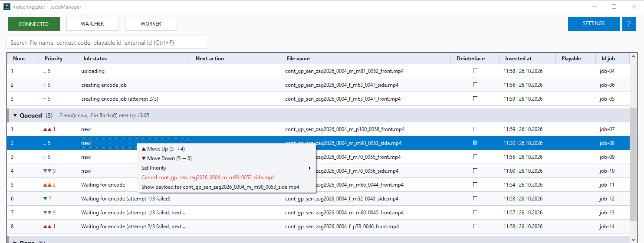
Task: Click the Video Ingester app icon in title bar
Action: [x=7, y=7]
